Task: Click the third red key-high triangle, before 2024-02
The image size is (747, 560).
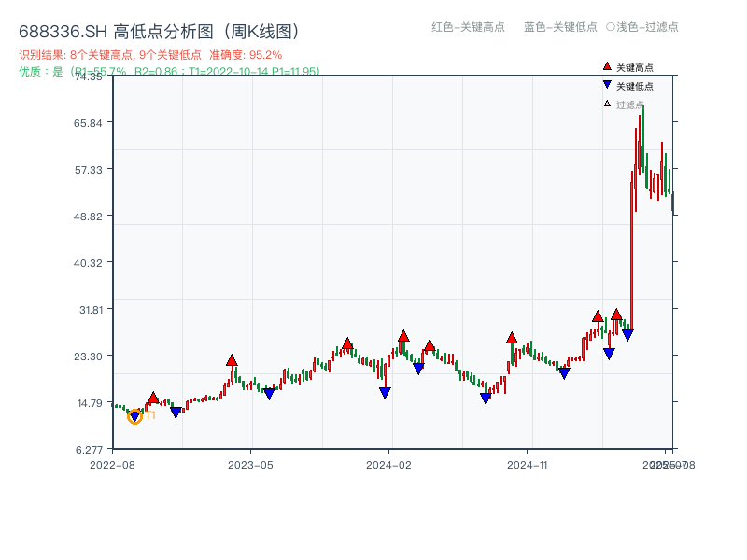Action: [347, 343]
